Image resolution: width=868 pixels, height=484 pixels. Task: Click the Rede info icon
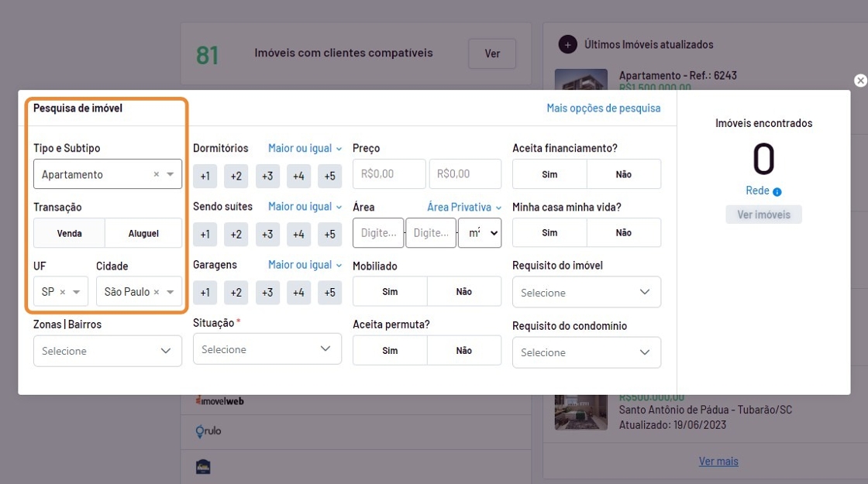(x=777, y=191)
